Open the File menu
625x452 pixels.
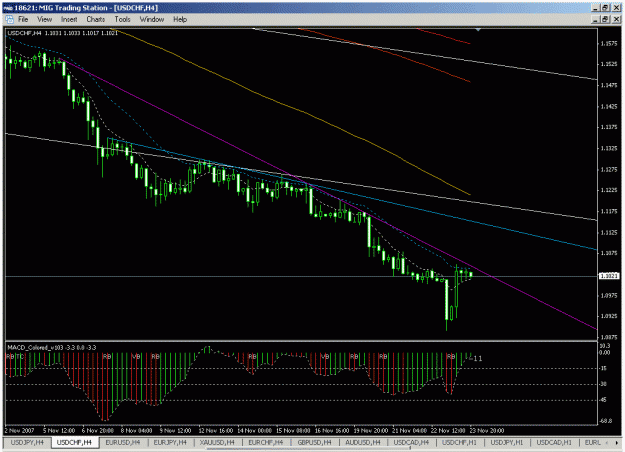[23, 19]
